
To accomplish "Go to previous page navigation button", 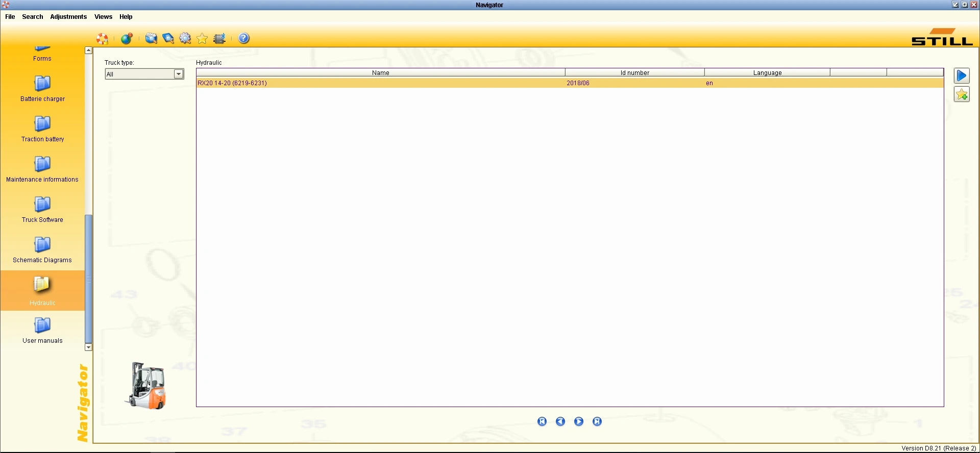I will coord(560,421).
